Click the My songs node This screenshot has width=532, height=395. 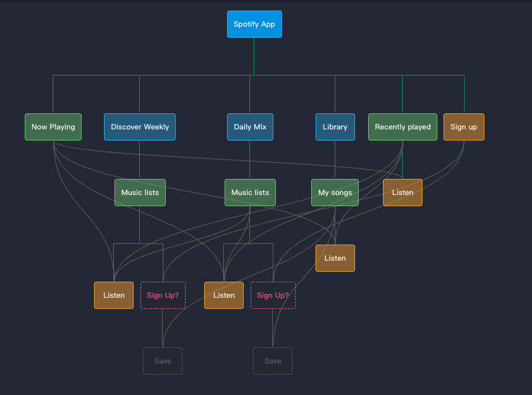click(x=335, y=192)
